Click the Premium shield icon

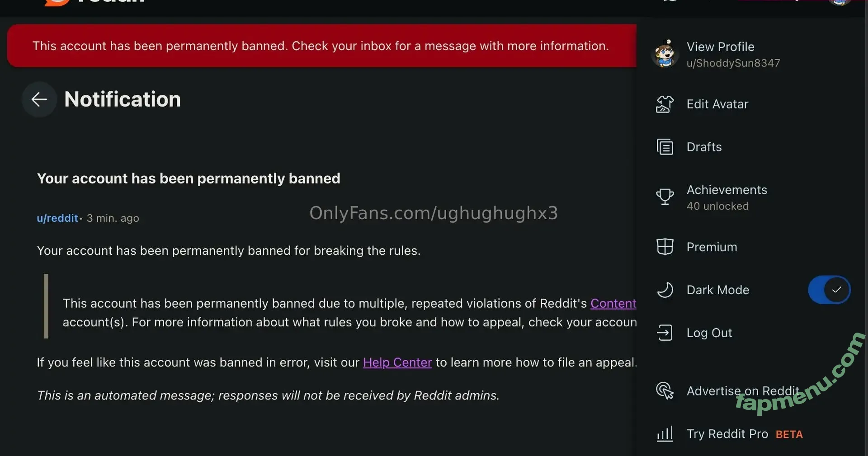click(x=665, y=247)
